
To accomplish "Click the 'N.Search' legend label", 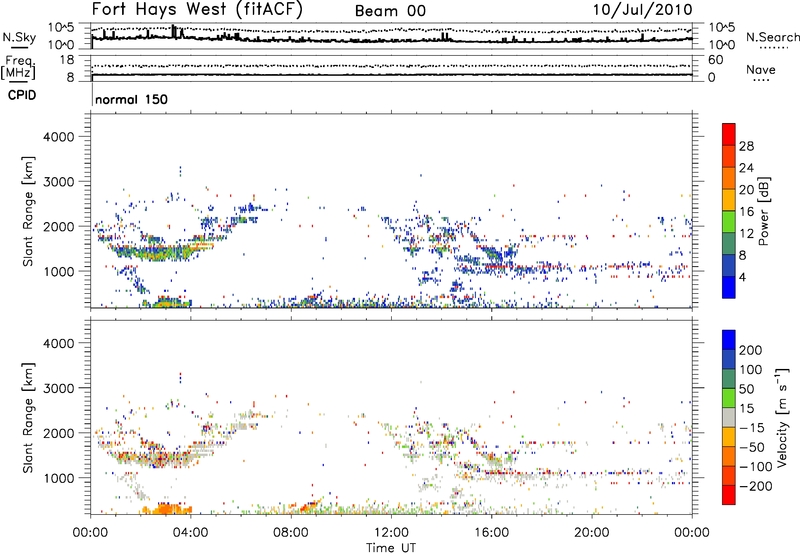I will pyautogui.click(x=772, y=37).
